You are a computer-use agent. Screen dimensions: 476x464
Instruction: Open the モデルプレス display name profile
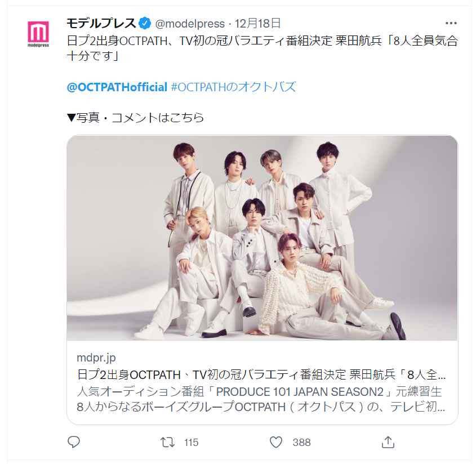(101, 23)
